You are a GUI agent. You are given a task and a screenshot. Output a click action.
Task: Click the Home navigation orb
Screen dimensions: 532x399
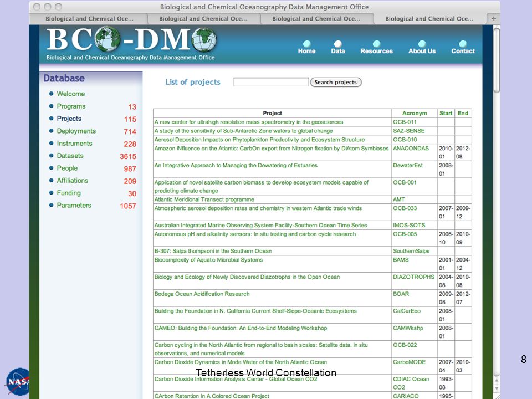[306, 44]
